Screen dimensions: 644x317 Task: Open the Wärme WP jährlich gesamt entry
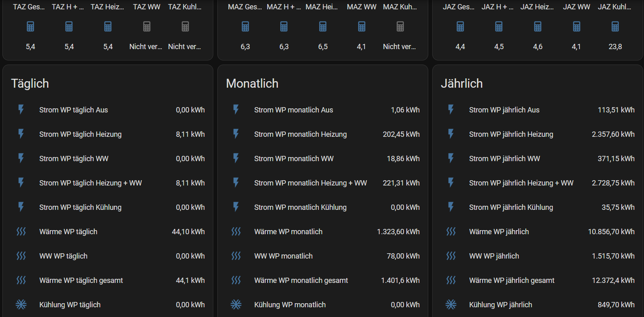[x=511, y=280]
